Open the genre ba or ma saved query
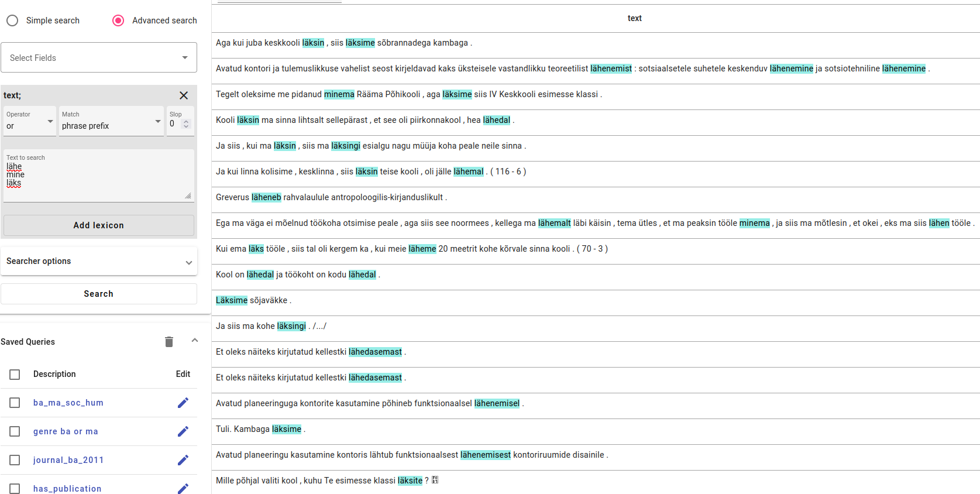This screenshot has height=494, width=980. click(x=66, y=431)
